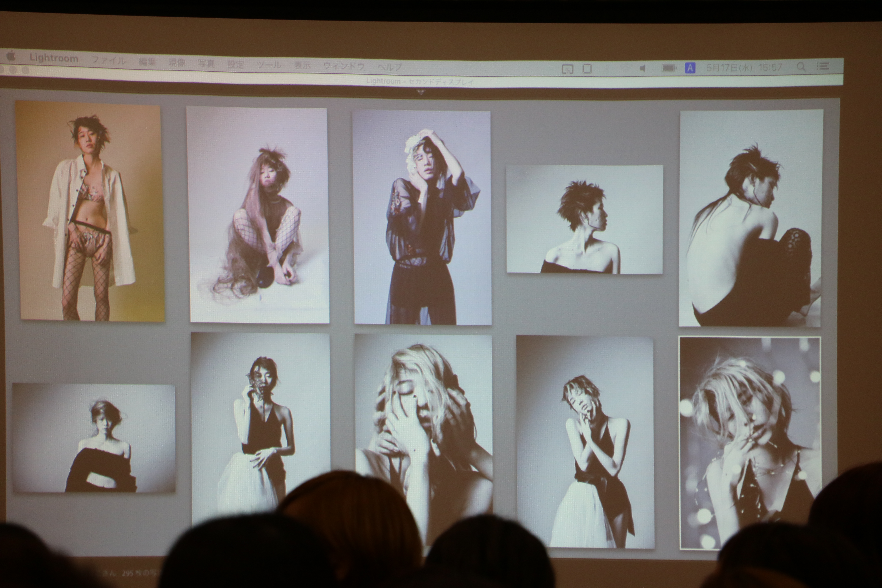Viewport: 882px width, 588px height.
Task: Expand the hidden top panel triangle
Action: (x=421, y=92)
